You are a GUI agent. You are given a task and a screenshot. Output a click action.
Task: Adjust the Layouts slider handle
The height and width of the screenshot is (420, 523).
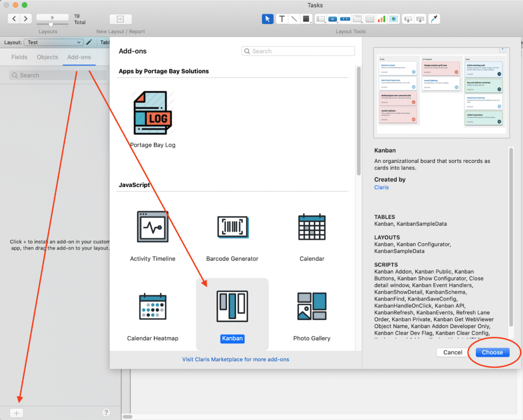[x=51, y=25]
